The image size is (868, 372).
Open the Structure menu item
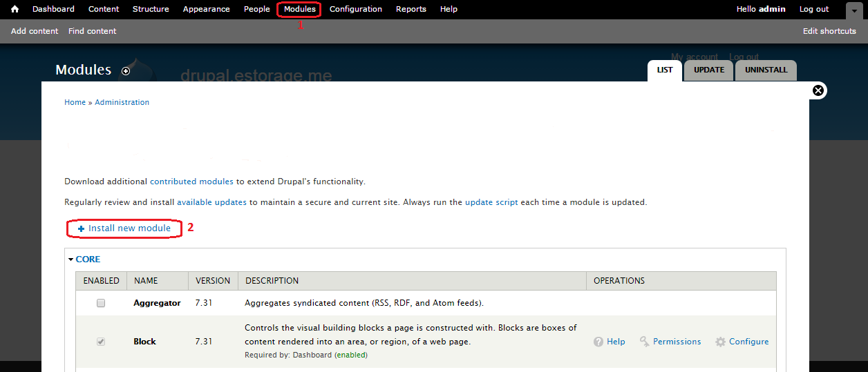pyautogui.click(x=151, y=9)
